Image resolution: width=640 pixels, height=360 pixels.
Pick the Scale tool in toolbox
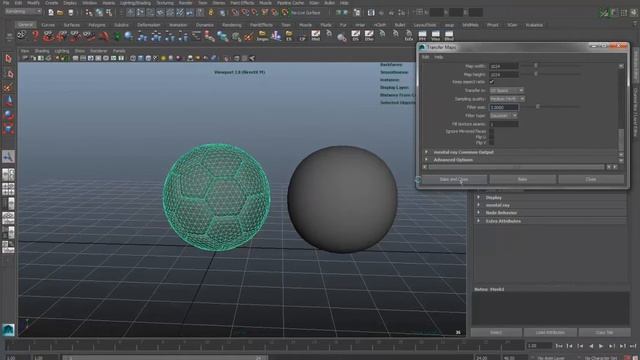tap(8, 129)
